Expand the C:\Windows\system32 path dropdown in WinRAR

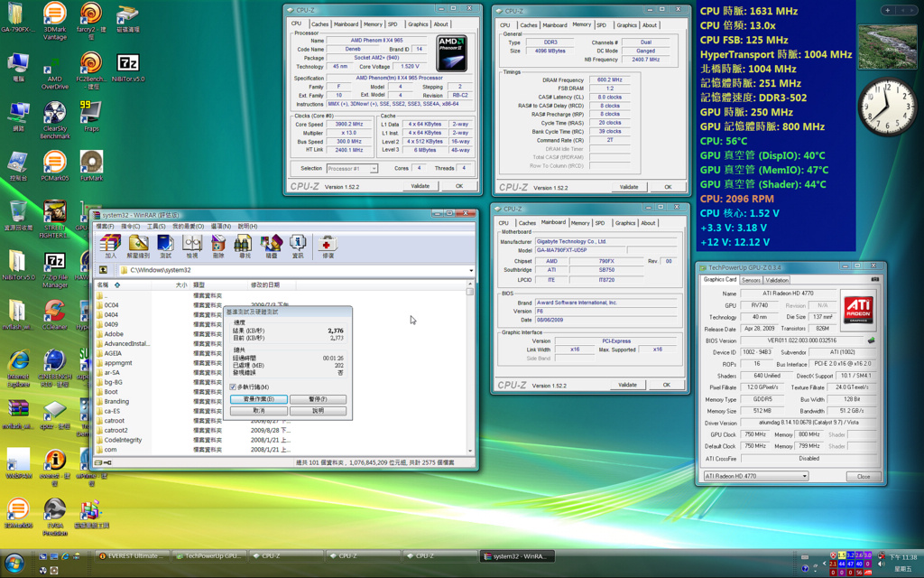[471, 270]
